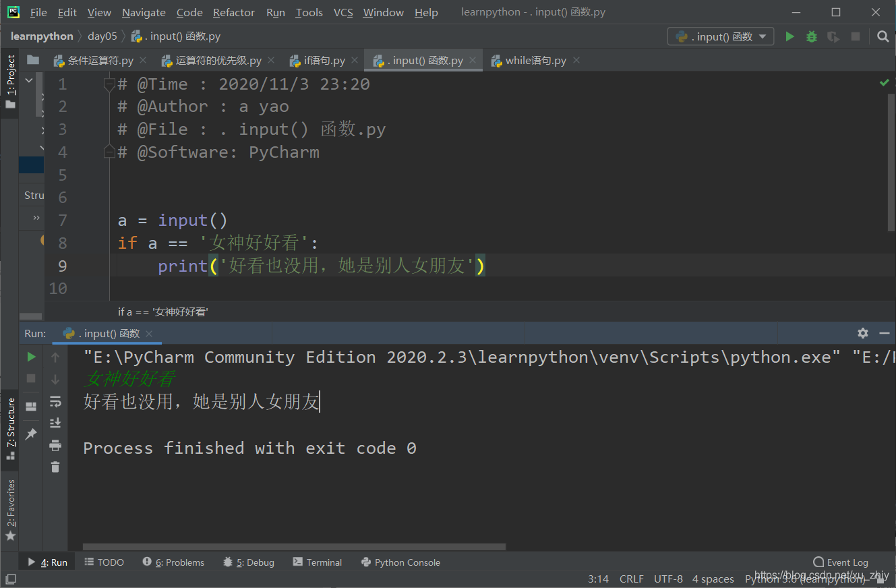This screenshot has width=896, height=588.
Task: Collapse the top project tree arrow
Action: pos(29,80)
